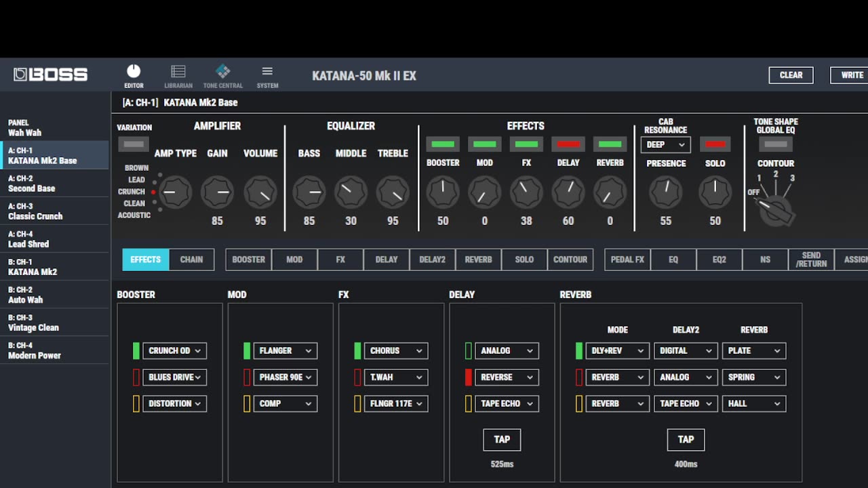Select yellow slot for FLNGR 117E
This screenshot has width=868, height=488.
tap(357, 403)
